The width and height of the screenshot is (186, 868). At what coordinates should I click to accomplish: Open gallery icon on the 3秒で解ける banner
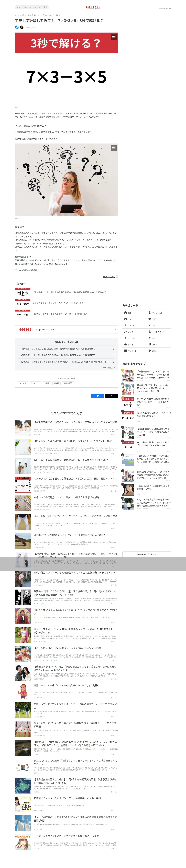point(114,37)
